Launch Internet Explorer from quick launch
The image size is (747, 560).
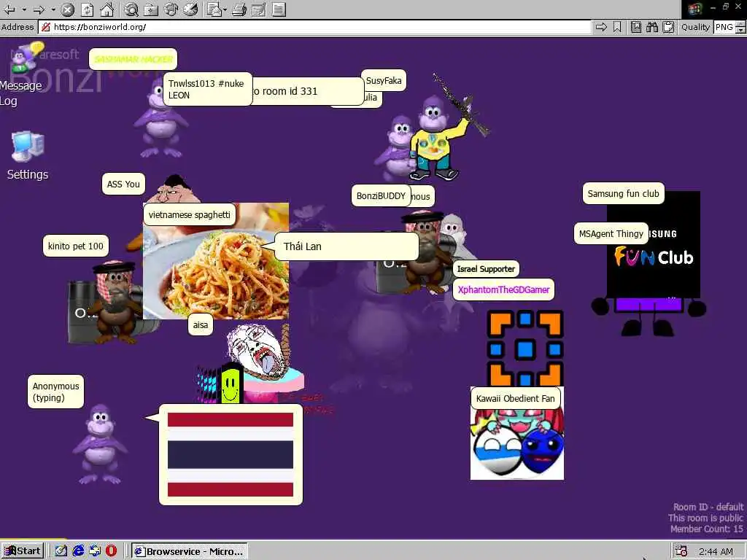click(78, 551)
